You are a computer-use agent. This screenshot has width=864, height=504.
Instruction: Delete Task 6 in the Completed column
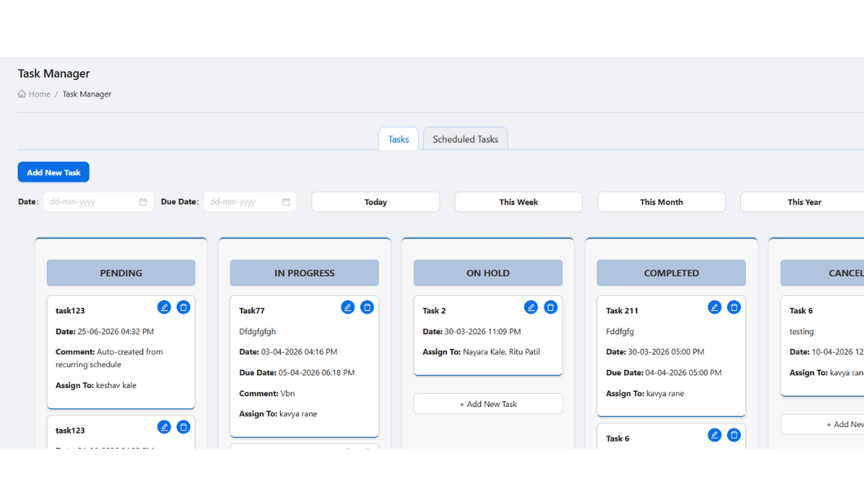click(x=734, y=435)
